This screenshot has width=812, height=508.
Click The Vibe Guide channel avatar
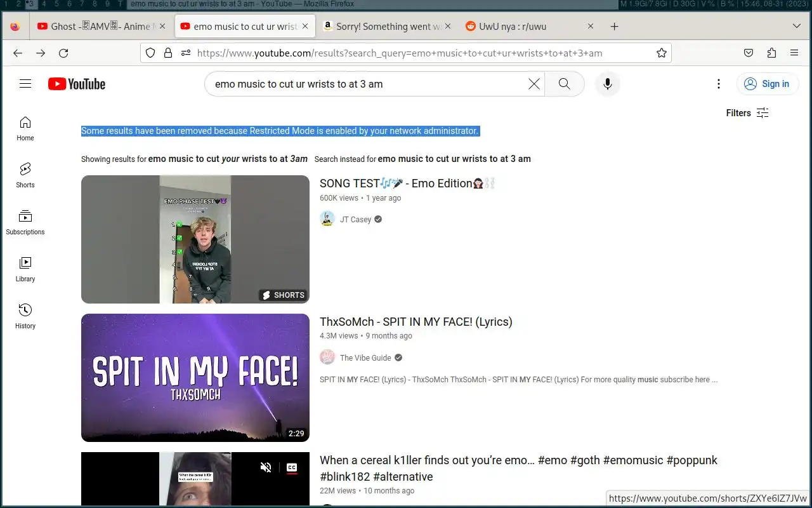(x=327, y=358)
